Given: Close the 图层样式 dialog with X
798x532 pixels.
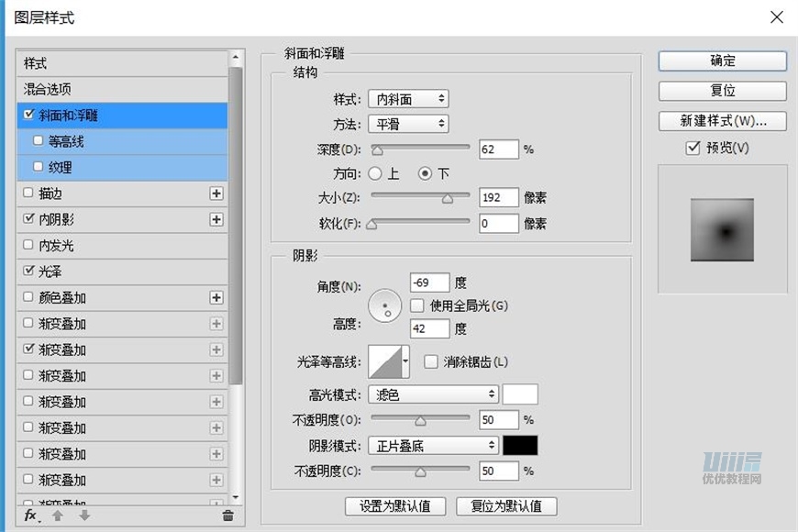Looking at the screenshot, I should point(777,17).
